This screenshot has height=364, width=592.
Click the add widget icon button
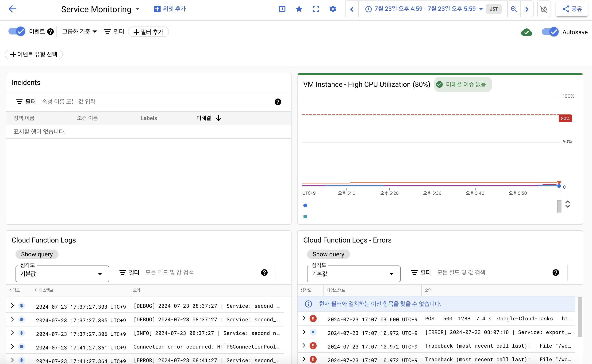click(x=157, y=8)
